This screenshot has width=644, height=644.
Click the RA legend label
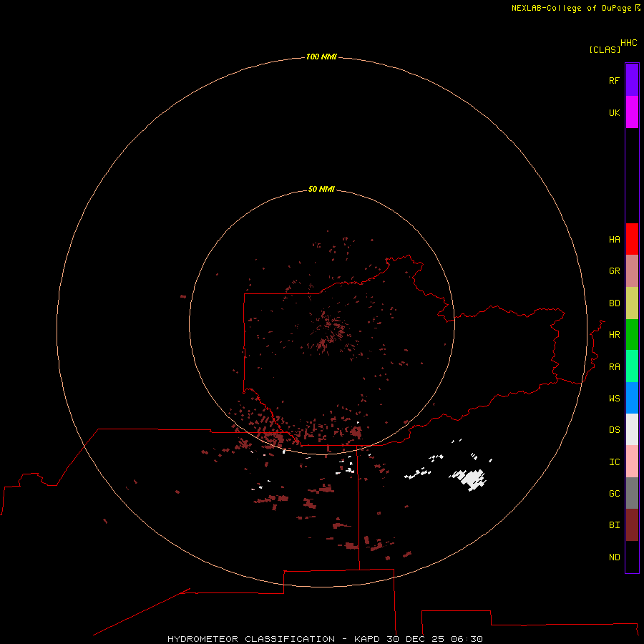click(x=614, y=367)
